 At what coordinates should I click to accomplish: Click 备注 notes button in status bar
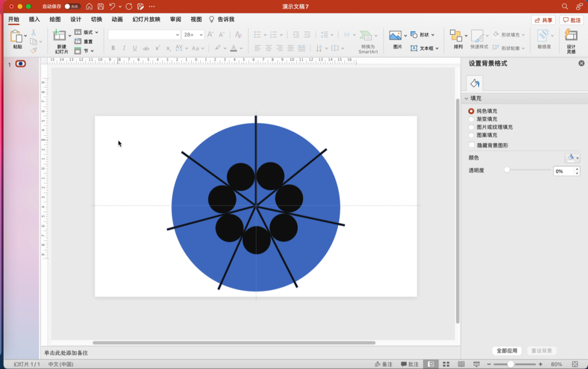383,364
